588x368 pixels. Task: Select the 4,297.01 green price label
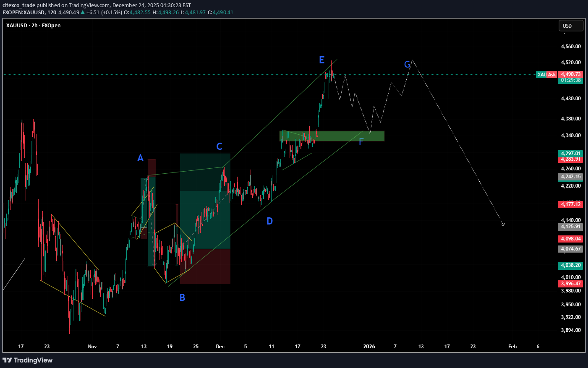(x=570, y=154)
